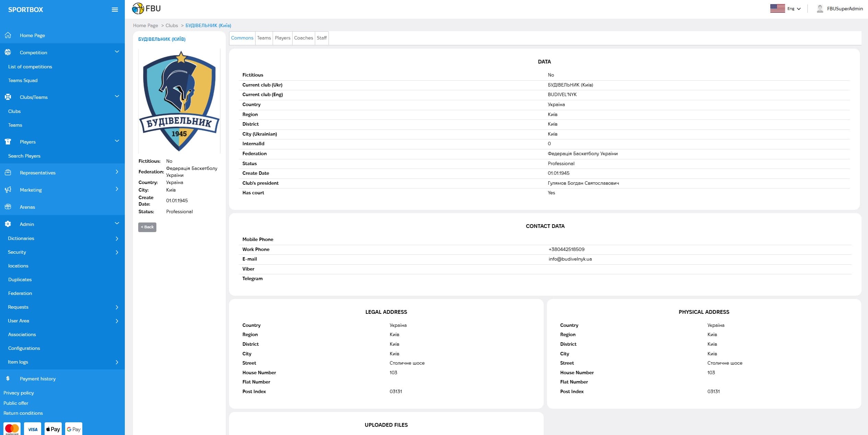Open Home Page breadcrumb link
This screenshot has height=435, width=868.
145,25
